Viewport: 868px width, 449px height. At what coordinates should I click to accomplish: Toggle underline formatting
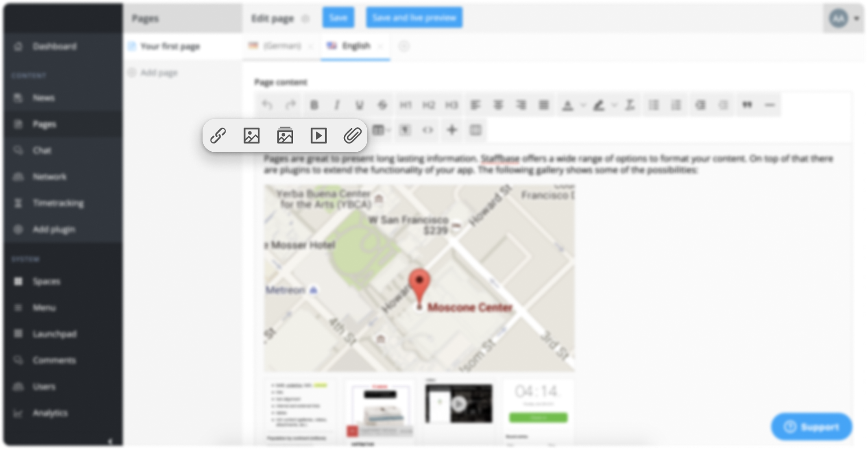coord(360,105)
